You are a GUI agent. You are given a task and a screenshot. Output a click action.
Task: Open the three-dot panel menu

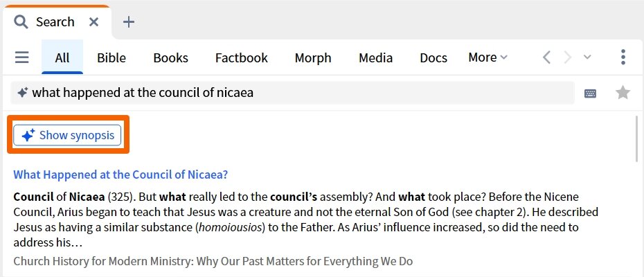(623, 57)
